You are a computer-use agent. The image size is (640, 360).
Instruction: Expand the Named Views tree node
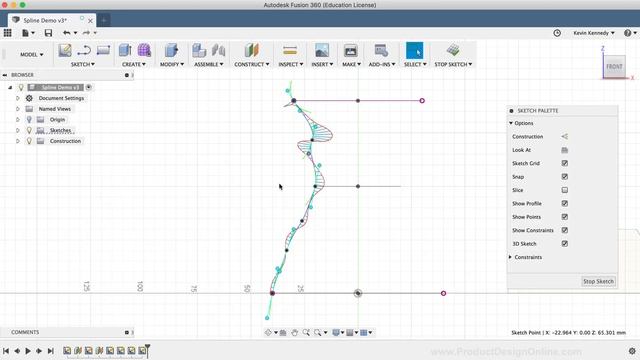[x=18, y=109]
